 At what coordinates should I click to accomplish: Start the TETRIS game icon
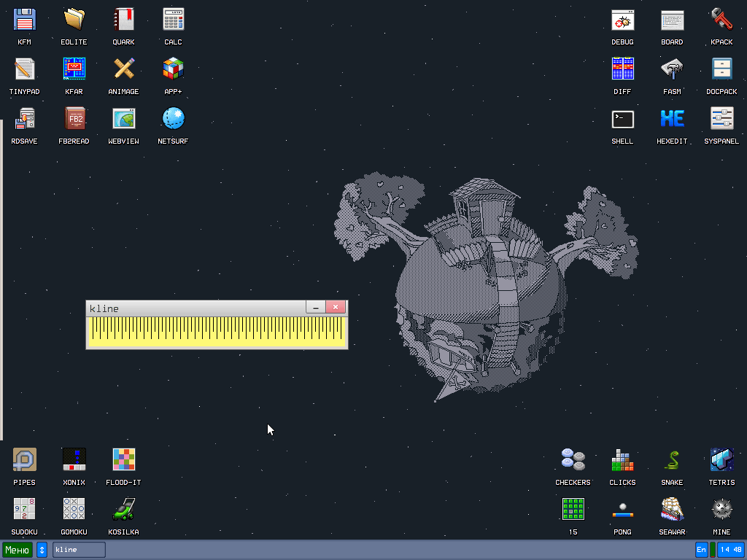[x=721, y=460]
